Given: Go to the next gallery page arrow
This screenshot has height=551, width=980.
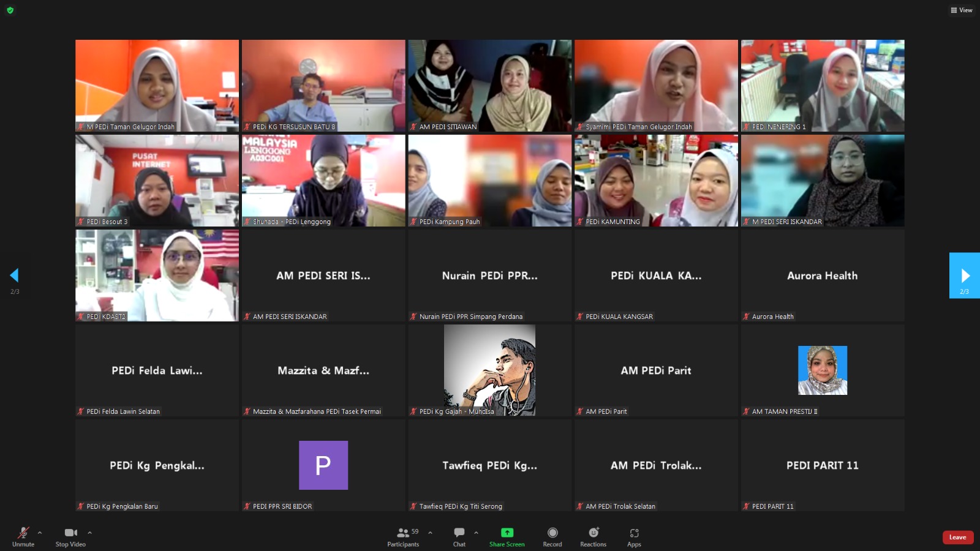Looking at the screenshot, I should point(965,275).
